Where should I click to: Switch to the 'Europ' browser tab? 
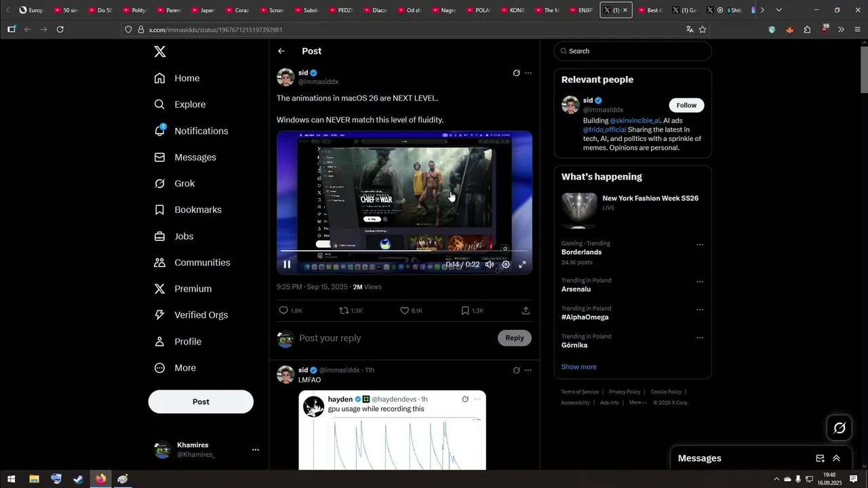tap(31, 10)
